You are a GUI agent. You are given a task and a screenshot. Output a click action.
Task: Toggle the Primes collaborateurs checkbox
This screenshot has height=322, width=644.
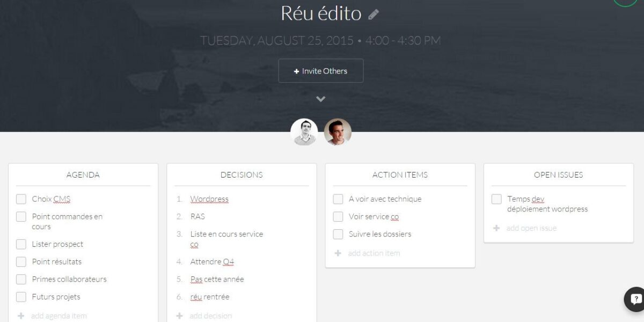[x=21, y=279]
